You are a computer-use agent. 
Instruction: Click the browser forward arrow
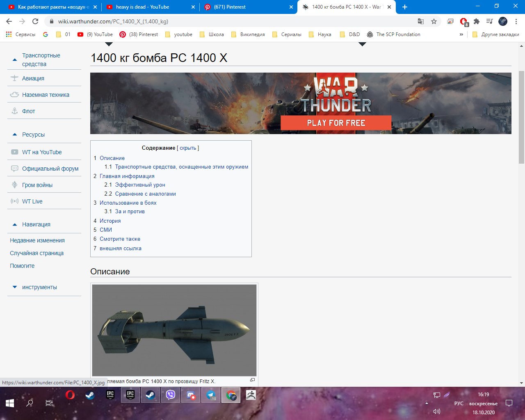[22, 21]
